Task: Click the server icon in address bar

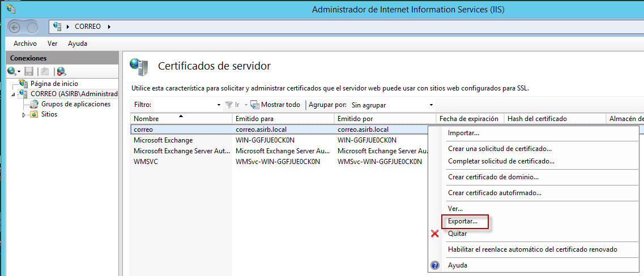Action: pos(58,26)
